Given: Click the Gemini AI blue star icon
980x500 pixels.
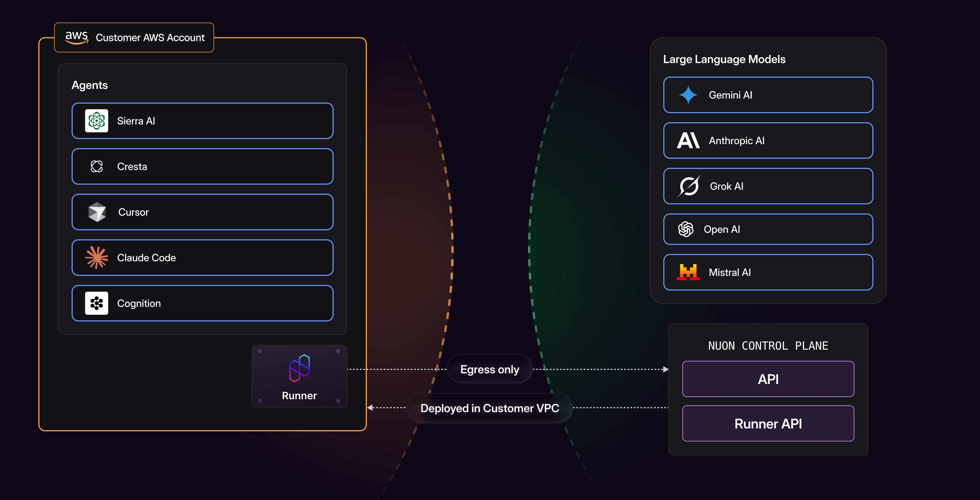Looking at the screenshot, I should tap(688, 95).
